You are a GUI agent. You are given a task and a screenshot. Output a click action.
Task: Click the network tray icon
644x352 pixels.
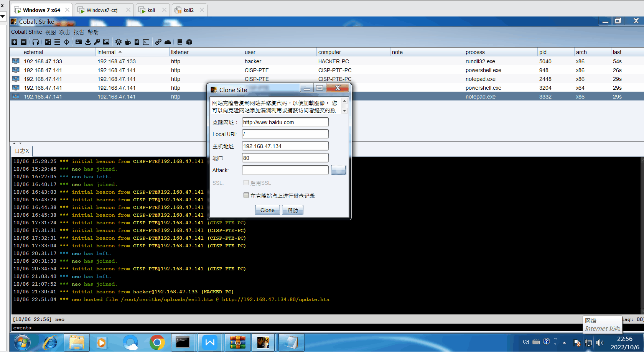[588, 342]
